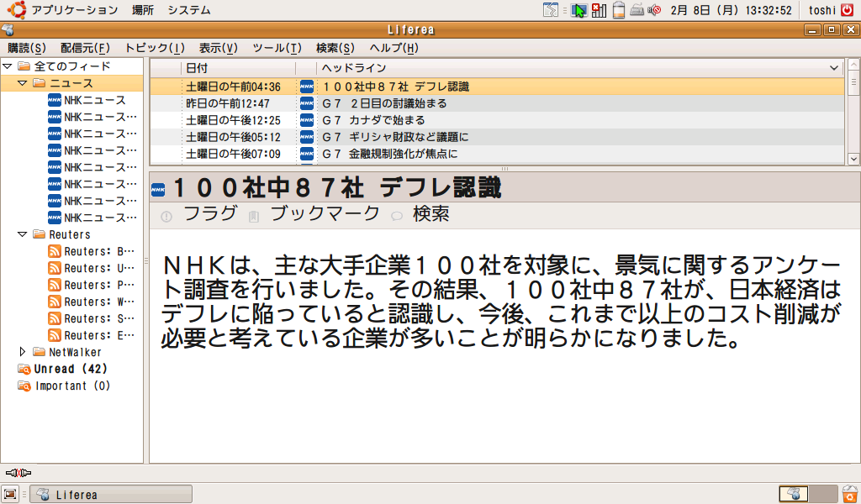Click the 日付 column header
Image resolution: width=861 pixels, height=504 pixels.
click(238, 68)
